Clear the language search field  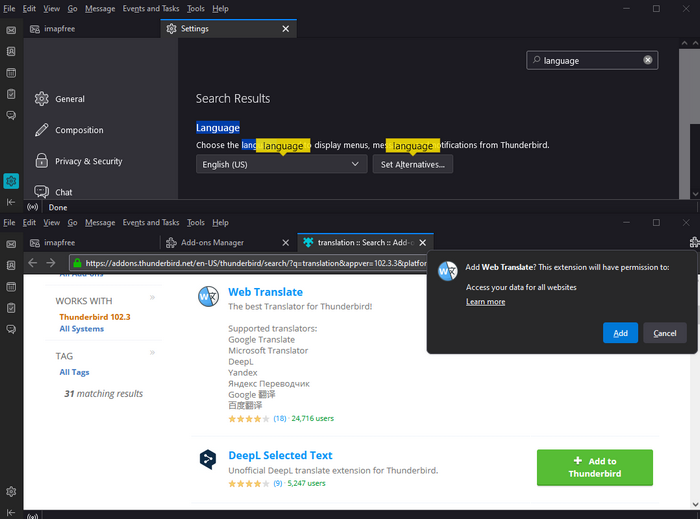(647, 60)
